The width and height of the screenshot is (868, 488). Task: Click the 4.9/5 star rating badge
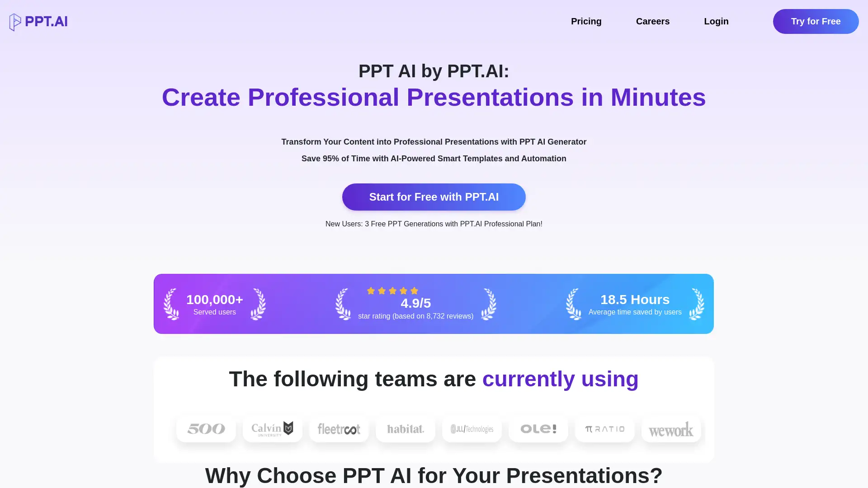[x=415, y=303]
